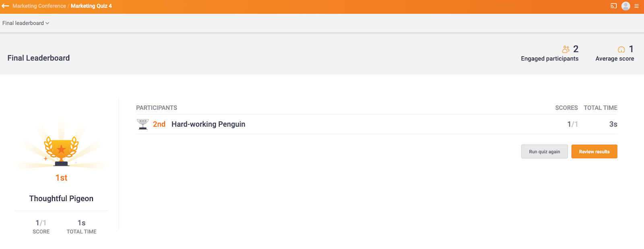
Task: Select Marketing Quiz 4 breadcrumb title
Action: [91, 6]
